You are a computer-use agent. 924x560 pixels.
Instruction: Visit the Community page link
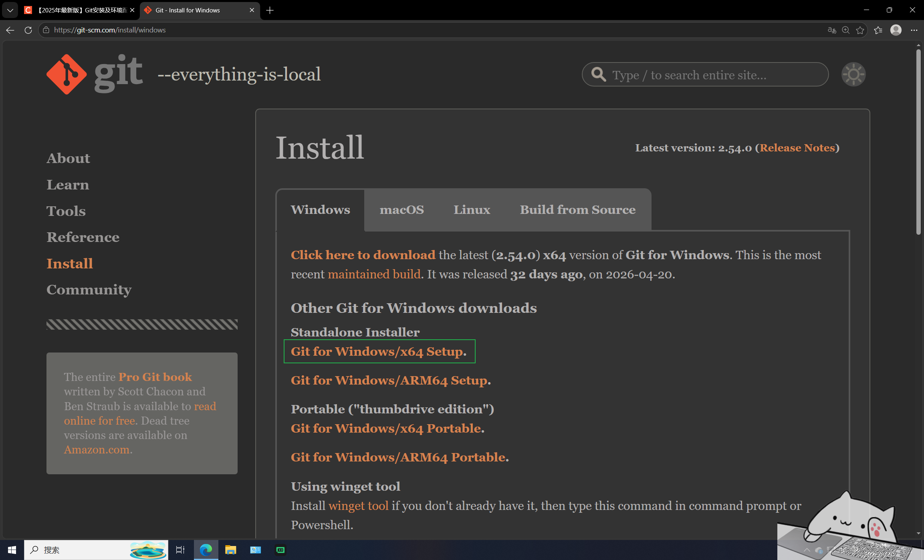tap(89, 290)
